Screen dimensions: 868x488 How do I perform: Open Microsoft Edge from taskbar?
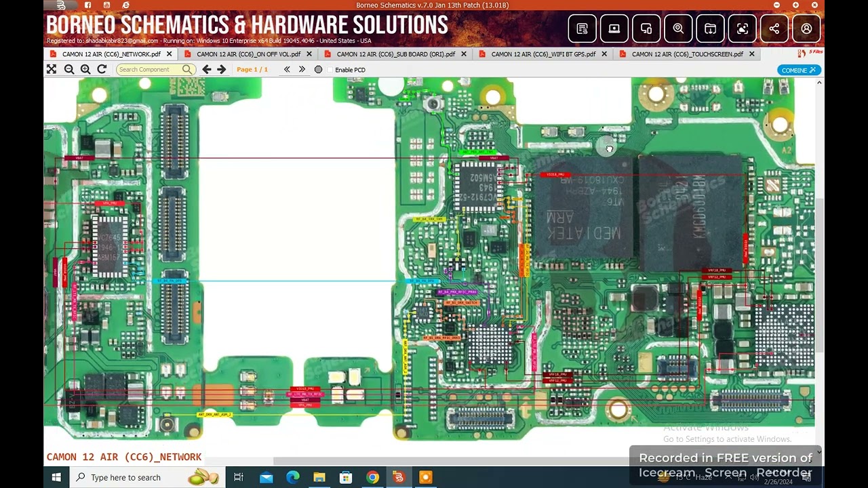coord(292,477)
